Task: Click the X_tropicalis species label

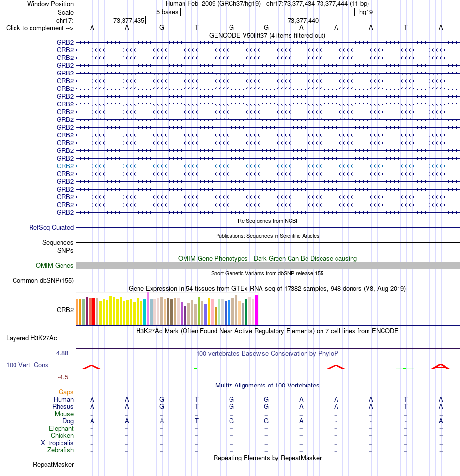Action: 57,443
